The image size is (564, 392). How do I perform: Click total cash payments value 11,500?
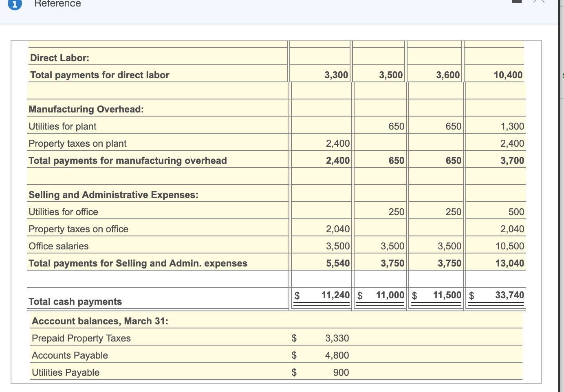(x=447, y=295)
